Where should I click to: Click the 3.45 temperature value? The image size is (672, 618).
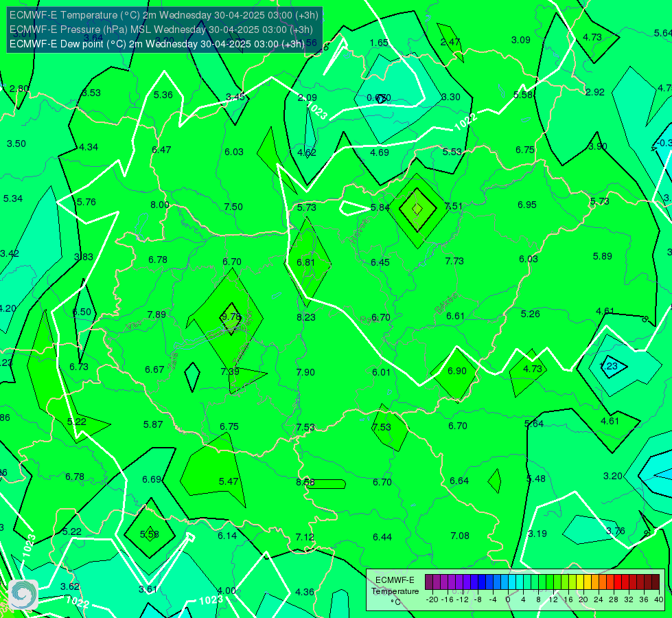235,97
